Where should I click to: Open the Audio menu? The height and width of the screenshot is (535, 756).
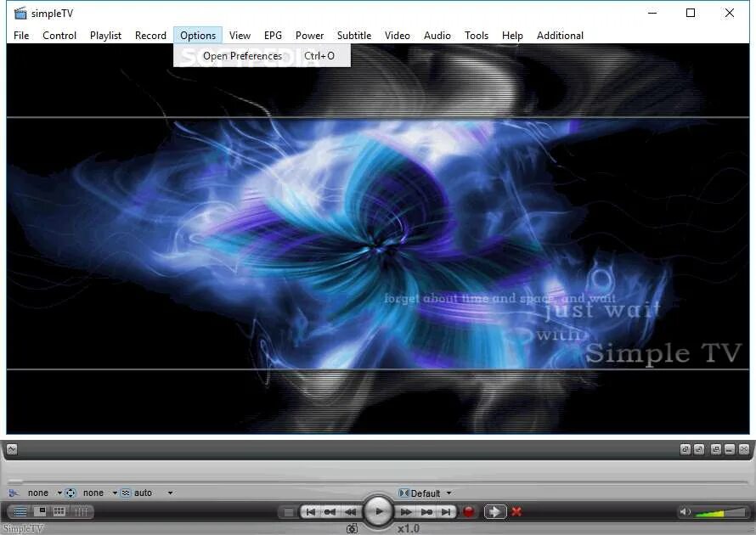[437, 35]
